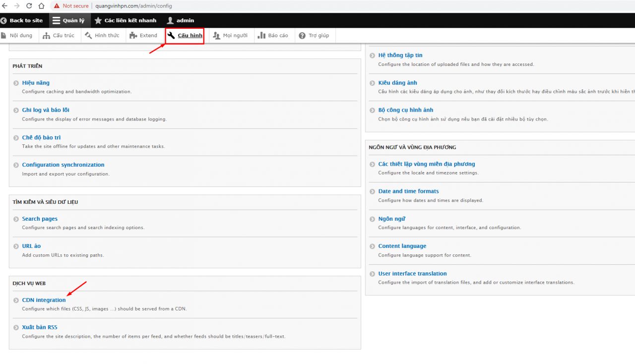Viewport: 635px width, 364px height.
Task: Open Configuration synchronization settings
Action: pyautogui.click(x=63, y=165)
